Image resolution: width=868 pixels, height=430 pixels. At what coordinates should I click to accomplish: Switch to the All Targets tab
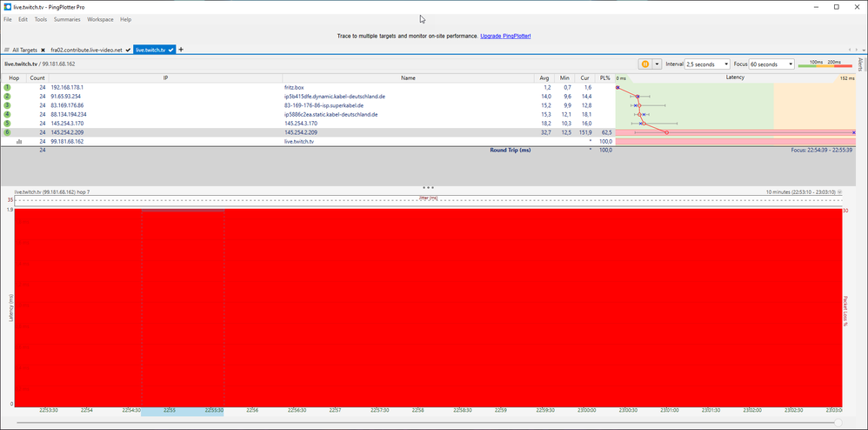coord(24,50)
